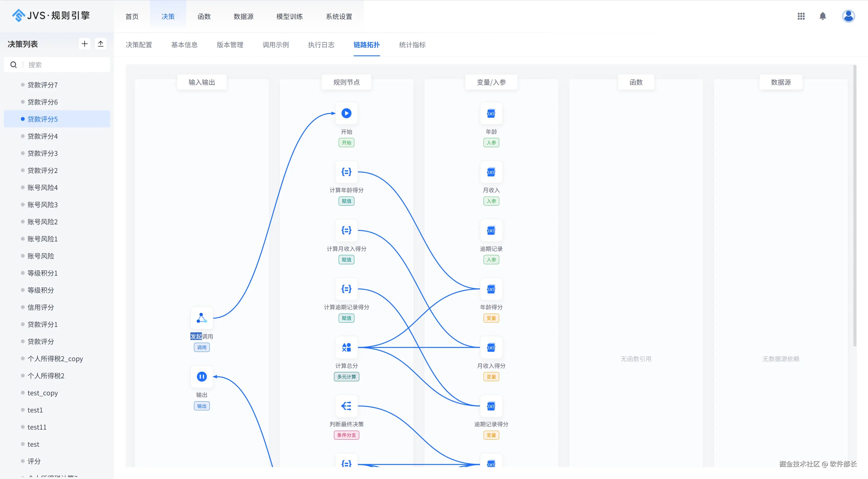The image size is (868, 479).
Task: Select 等级积分1 in decision list
Action: coord(57,273)
